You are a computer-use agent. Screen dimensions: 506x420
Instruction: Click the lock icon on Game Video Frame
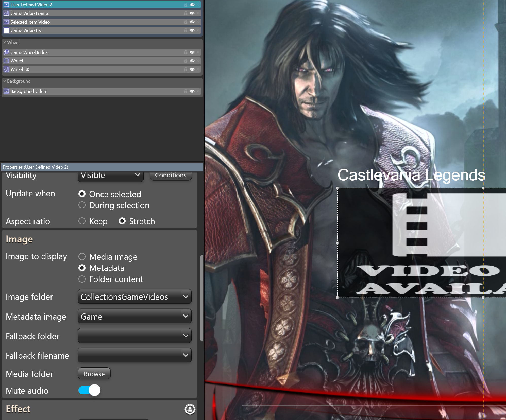coord(186,13)
